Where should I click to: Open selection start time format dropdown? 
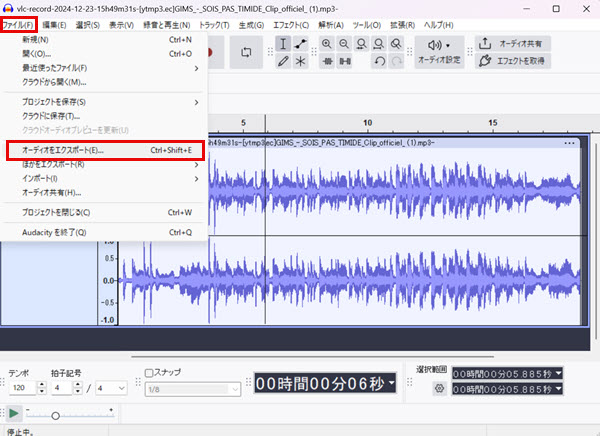558,373
